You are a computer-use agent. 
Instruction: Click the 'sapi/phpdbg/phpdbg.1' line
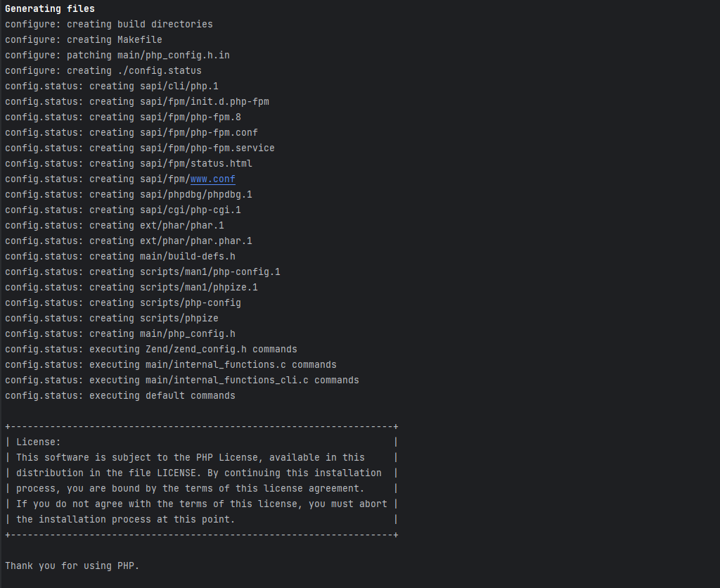tap(129, 195)
